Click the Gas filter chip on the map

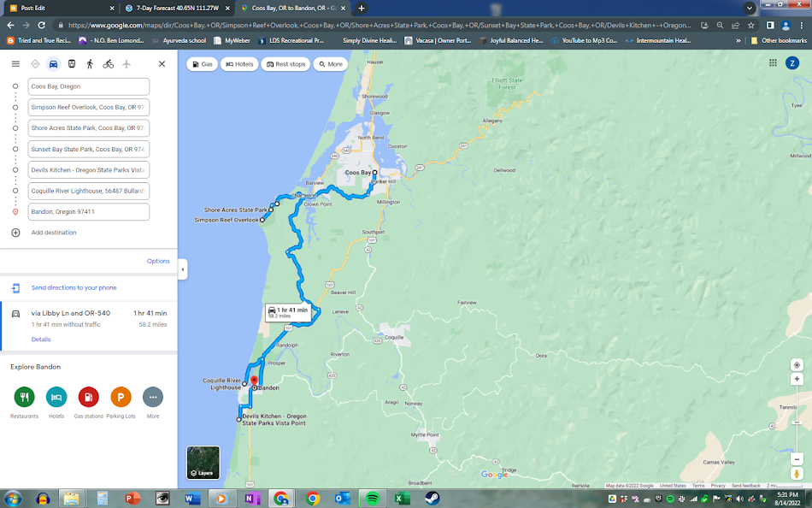pos(202,64)
